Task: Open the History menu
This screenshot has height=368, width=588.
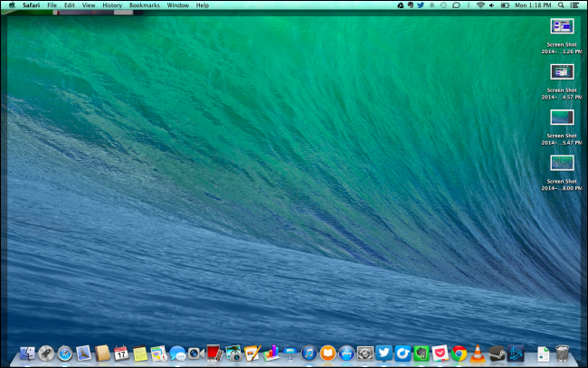Action: [x=112, y=5]
